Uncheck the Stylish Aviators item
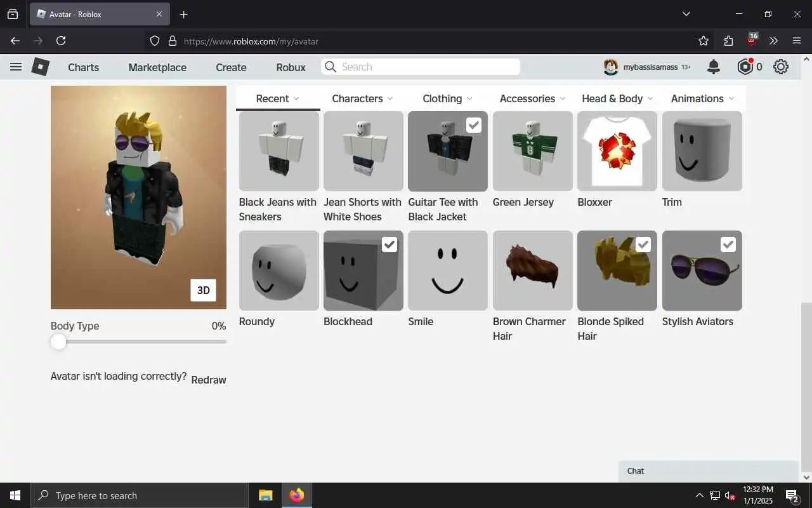This screenshot has width=812, height=508. (x=728, y=244)
